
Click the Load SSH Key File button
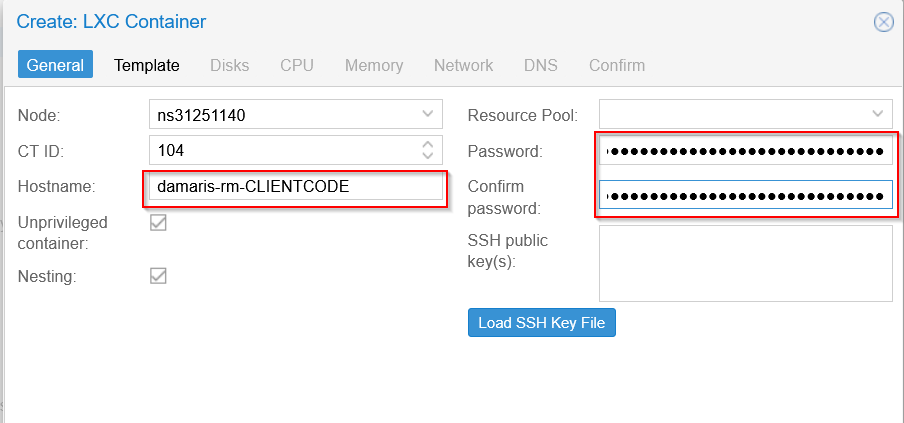click(x=542, y=323)
